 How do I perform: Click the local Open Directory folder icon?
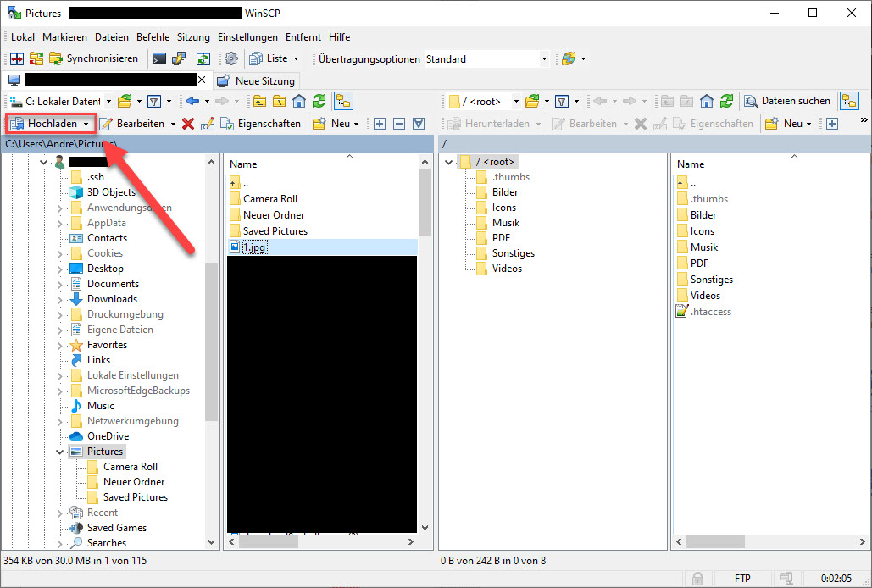point(125,101)
